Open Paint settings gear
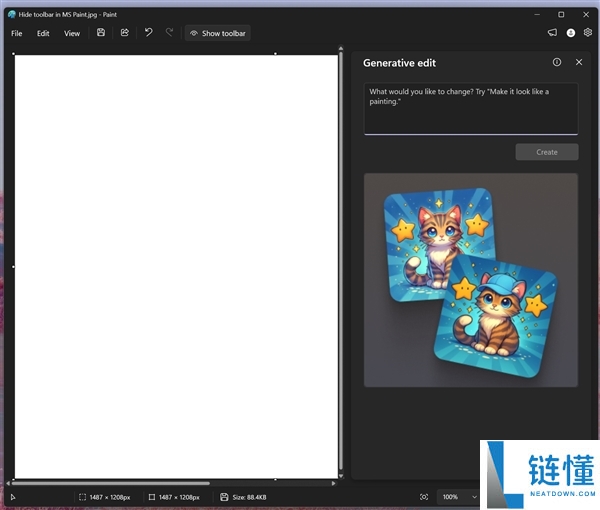This screenshot has width=600, height=510. click(588, 33)
